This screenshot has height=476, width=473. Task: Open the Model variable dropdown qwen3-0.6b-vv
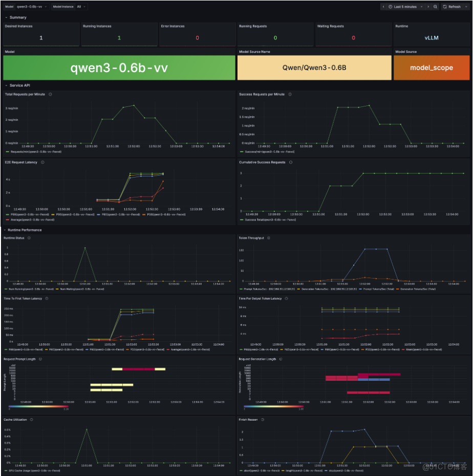click(32, 7)
